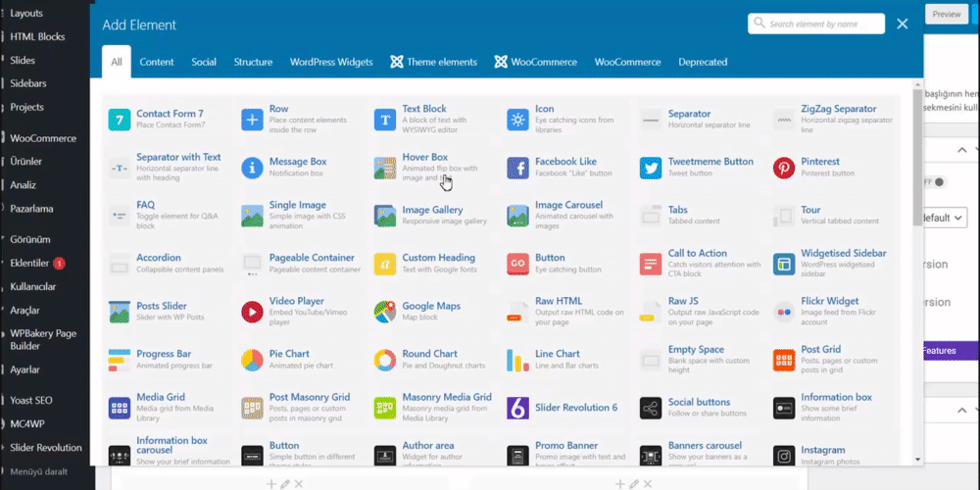Image resolution: width=980 pixels, height=490 pixels.
Task: Open the Slider Revolution sidebar item
Action: click(x=46, y=448)
